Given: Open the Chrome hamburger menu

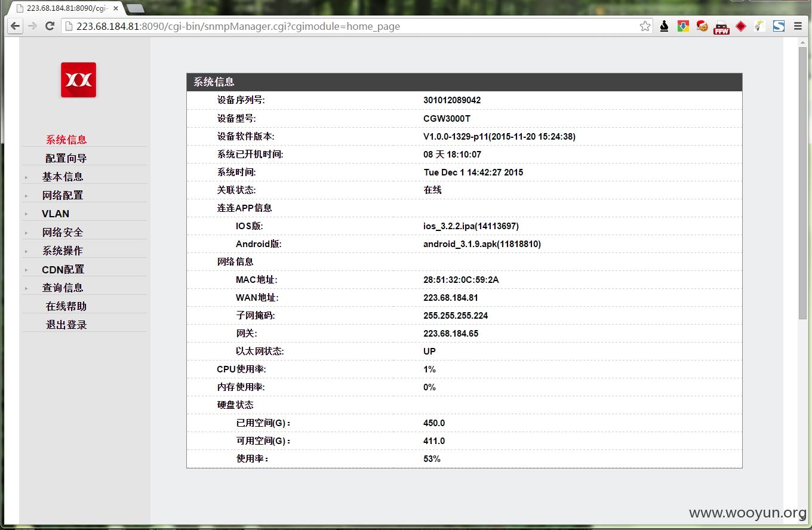Looking at the screenshot, I should pyautogui.click(x=798, y=26).
